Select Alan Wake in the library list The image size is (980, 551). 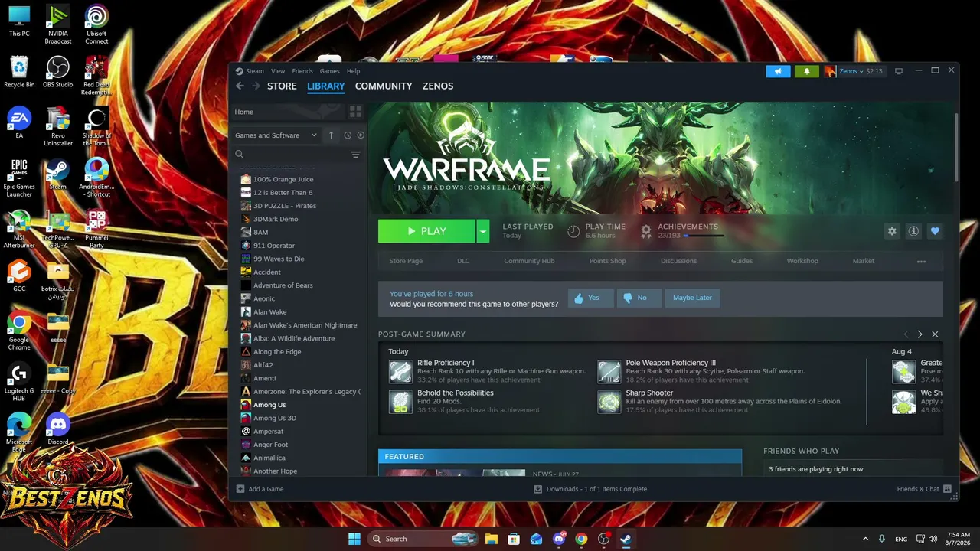269,312
